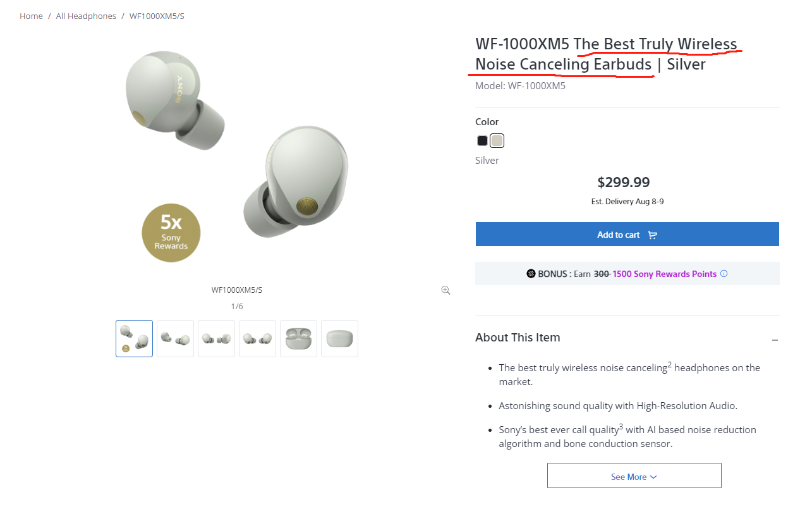Screen dimensions: 812x509
Task: Click the magnifier zoom icon under product image
Action: click(445, 290)
